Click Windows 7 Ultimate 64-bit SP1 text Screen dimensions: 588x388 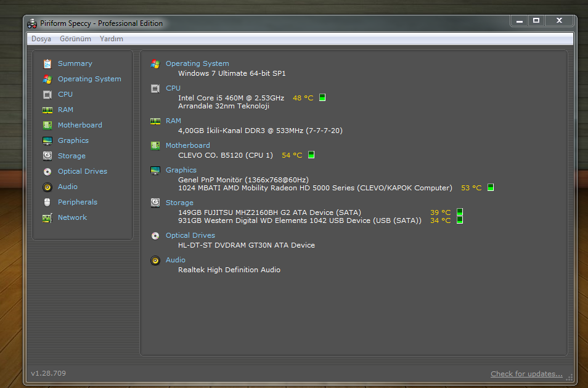[x=232, y=73]
